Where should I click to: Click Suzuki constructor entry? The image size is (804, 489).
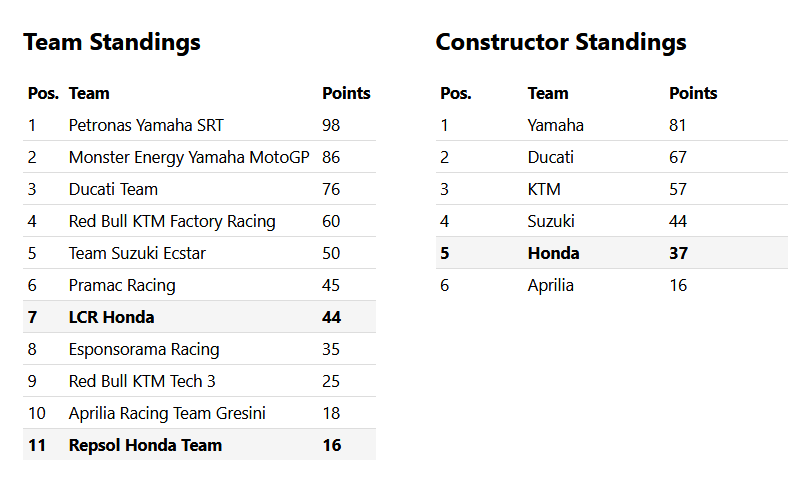(x=551, y=221)
